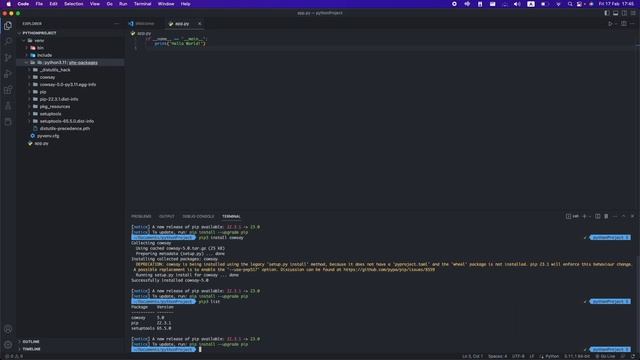The height and width of the screenshot is (360, 640).
Task: Collapse the PYTHONPROJECT root folder
Action: [70, 33]
